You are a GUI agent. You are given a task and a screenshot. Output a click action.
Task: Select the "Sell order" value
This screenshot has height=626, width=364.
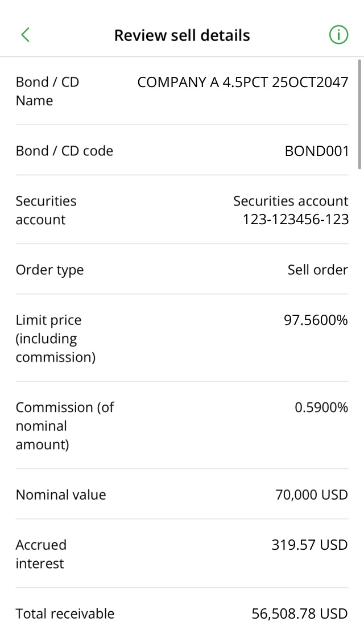pyautogui.click(x=317, y=270)
